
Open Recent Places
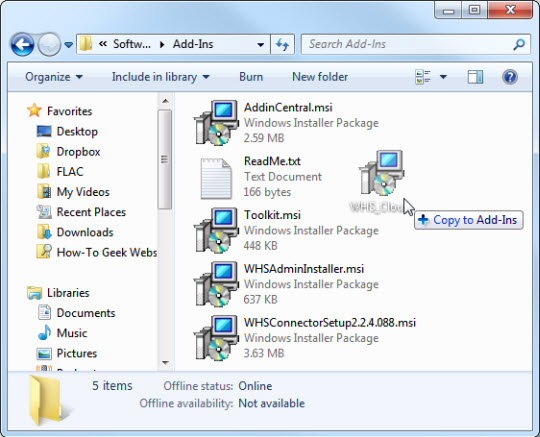(x=91, y=212)
